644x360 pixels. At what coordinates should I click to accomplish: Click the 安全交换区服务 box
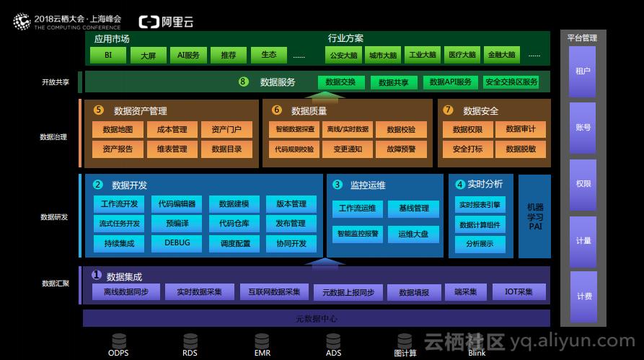pyautogui.click(x=511, y=82)
